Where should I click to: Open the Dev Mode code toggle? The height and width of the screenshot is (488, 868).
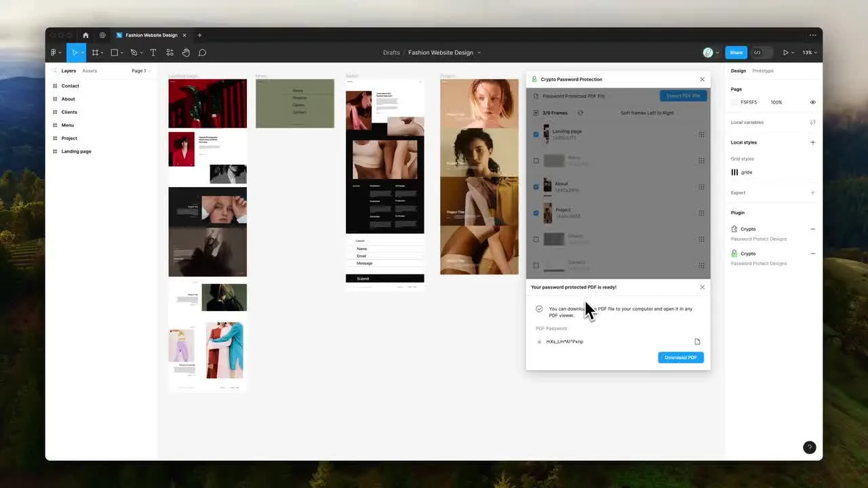[x=757, y=53]
